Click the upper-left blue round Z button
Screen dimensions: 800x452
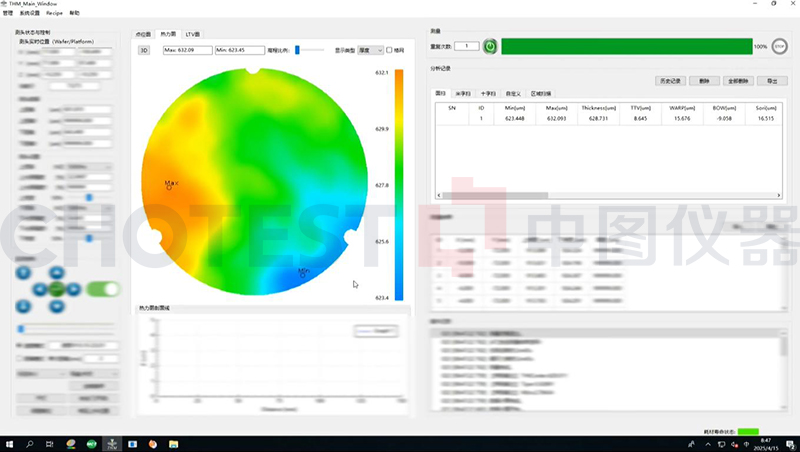point(23,273)
